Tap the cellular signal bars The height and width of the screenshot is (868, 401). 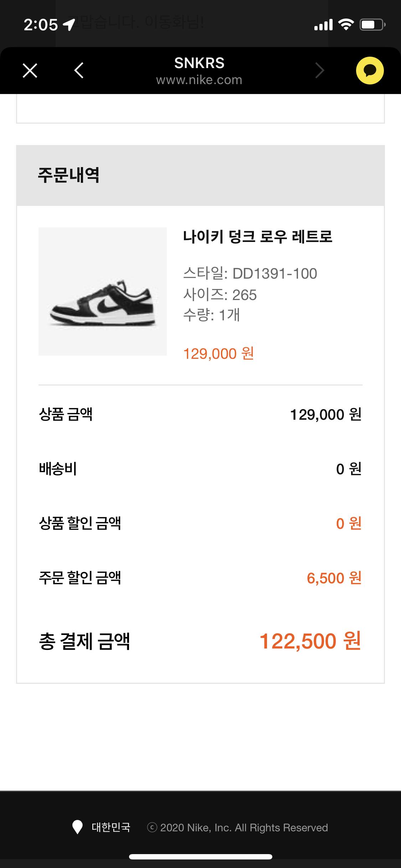pos(323,25)
